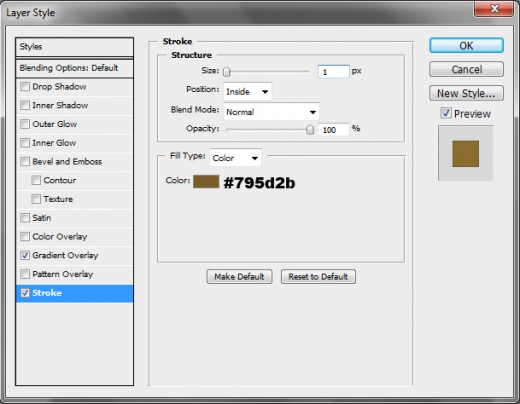The image size is (520, 404).
Task: Enable the Drop Shadow checkbox
Action: [x=25, y=87]
